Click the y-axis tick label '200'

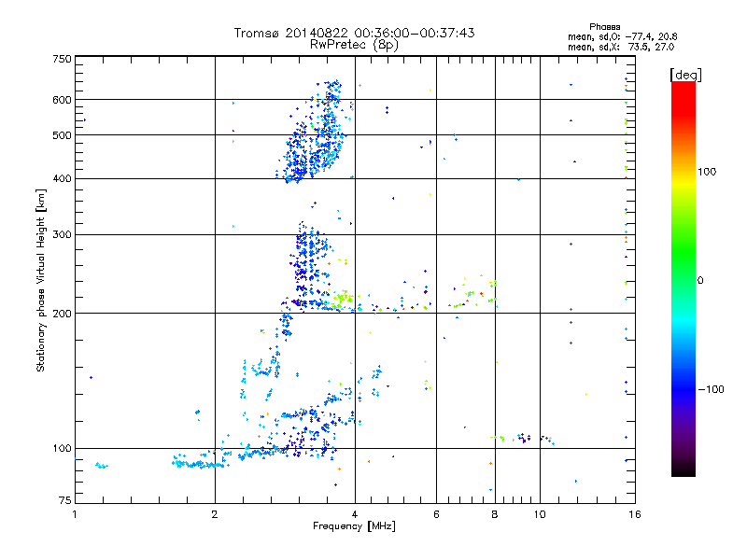point(62,314)
